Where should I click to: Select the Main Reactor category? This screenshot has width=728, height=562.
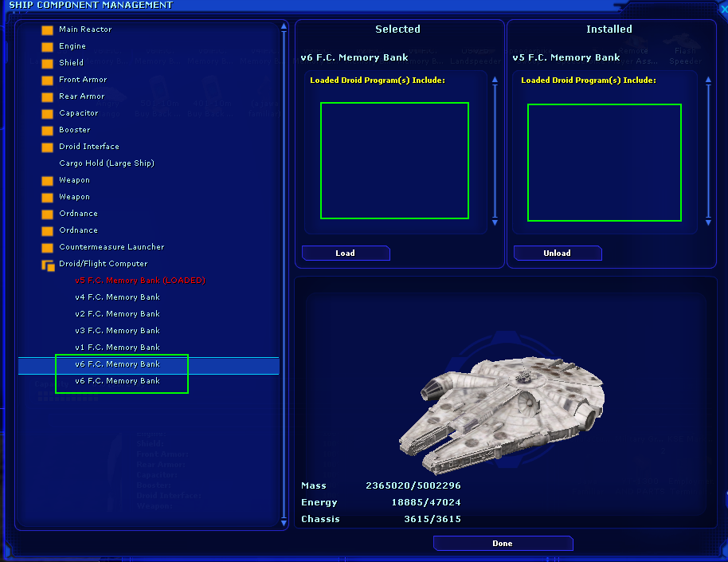85,29
